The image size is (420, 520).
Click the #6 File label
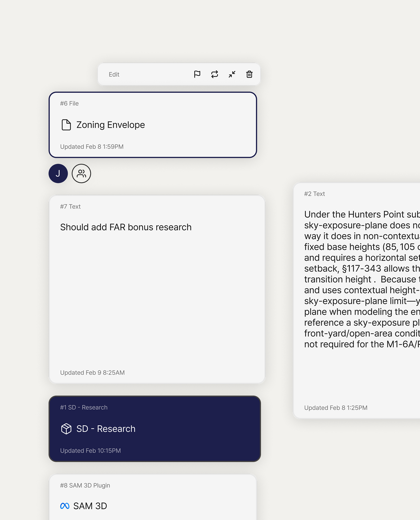click(x=69, y=104)
